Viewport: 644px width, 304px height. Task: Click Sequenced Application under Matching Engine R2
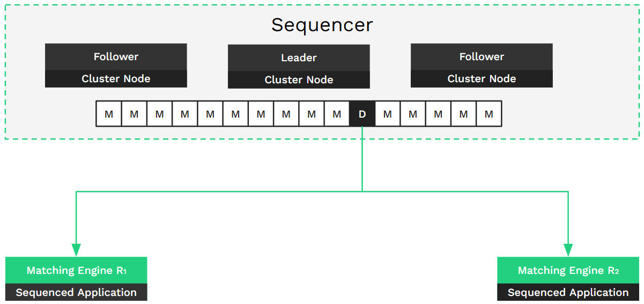coord(568,293)
